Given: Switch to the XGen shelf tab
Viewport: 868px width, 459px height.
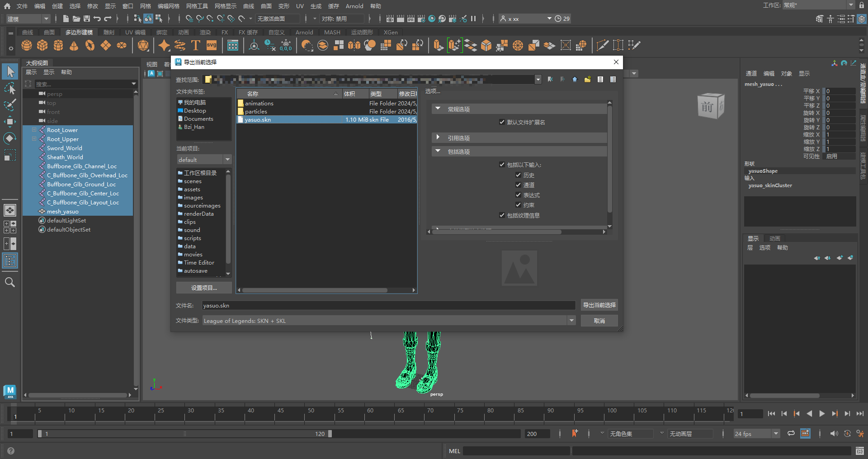Looking at the screenshot, I should (391, 32).
